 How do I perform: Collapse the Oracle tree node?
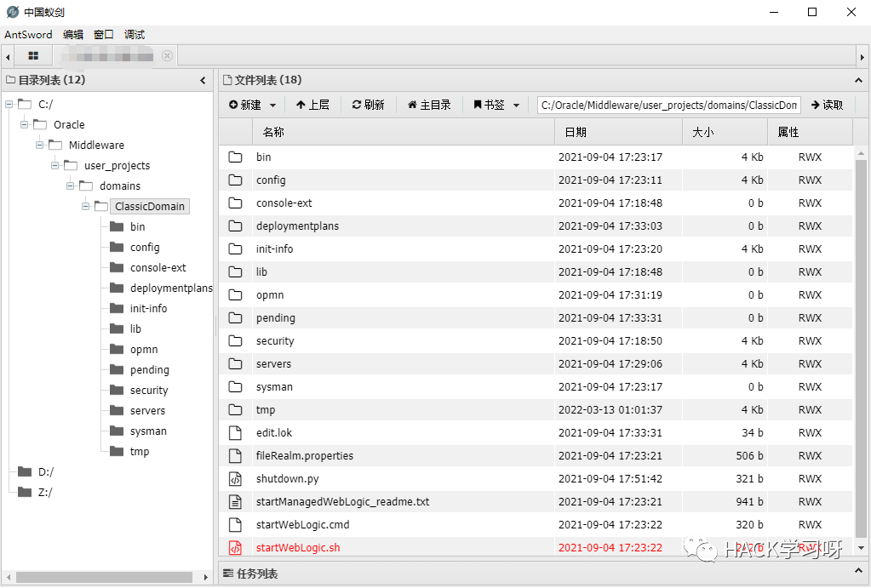click(25, 124)
